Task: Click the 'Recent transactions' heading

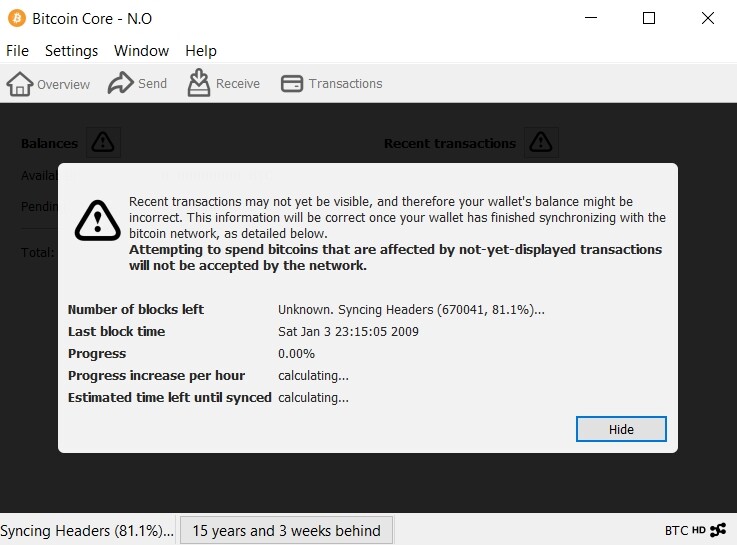Action: point(450,143)
